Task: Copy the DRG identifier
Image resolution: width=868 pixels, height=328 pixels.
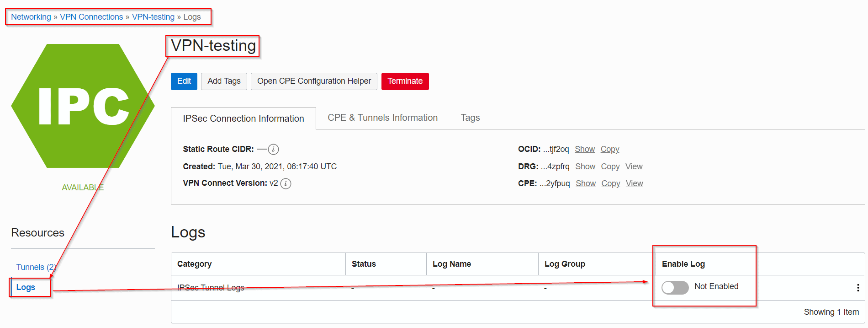Action: coord(610,167)
